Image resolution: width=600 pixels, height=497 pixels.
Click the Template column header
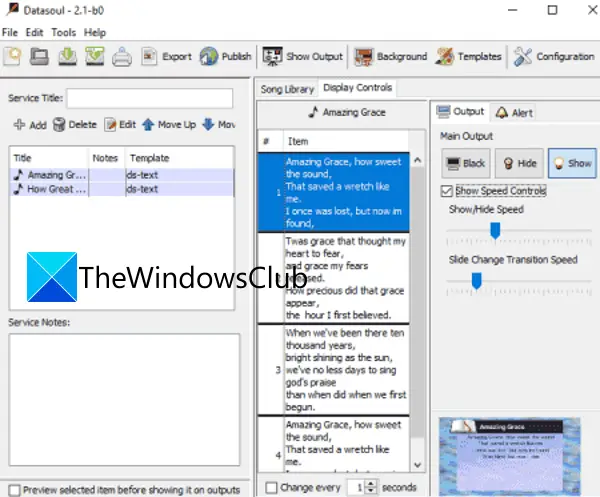pyautogui.click(x=179, y=158)
